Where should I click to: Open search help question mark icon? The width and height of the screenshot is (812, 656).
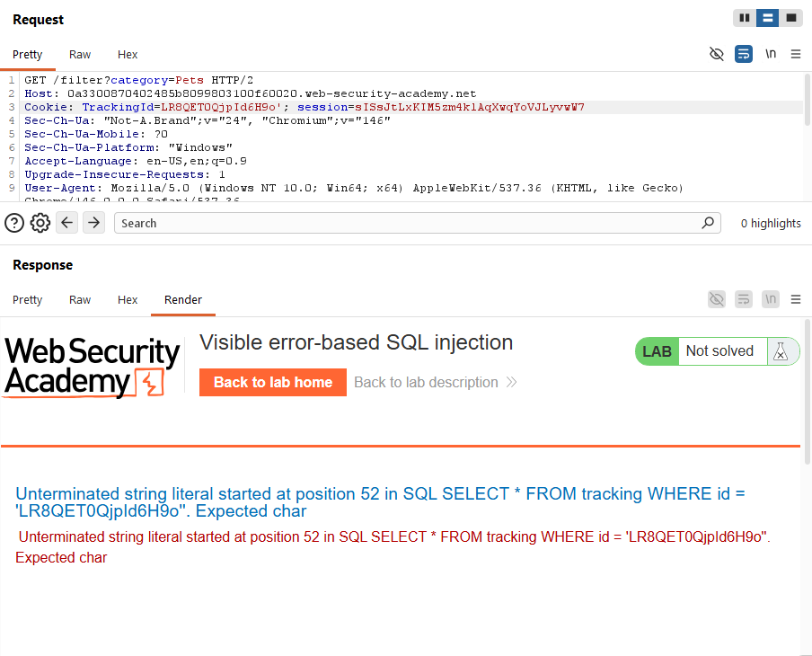pyautogui.click(x=14, y=224)
